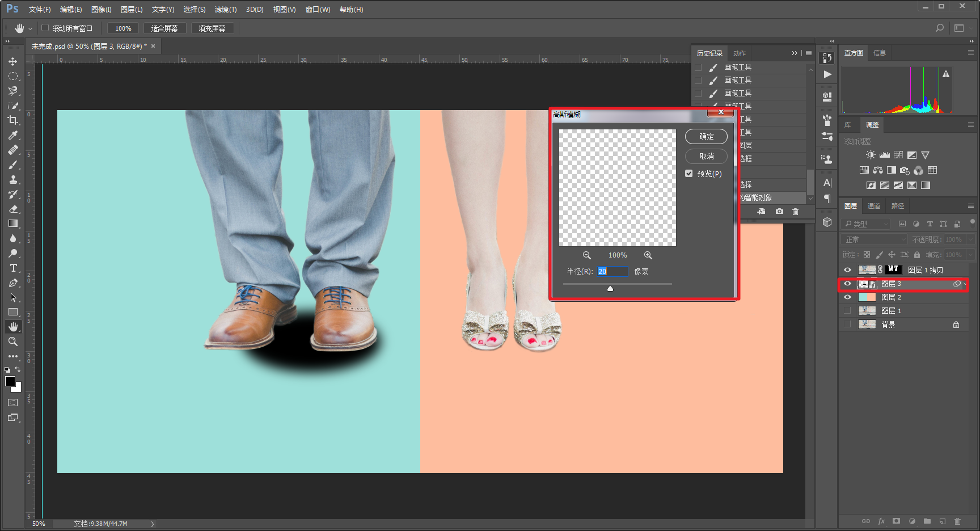
Task: Click 确定 in Gaussian blur dialog
Action: coord(706,136)
